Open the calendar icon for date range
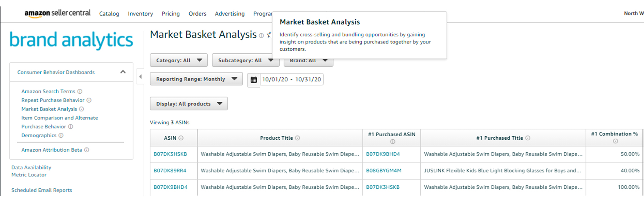Screen dimensions: 644x208 point(254,80)
